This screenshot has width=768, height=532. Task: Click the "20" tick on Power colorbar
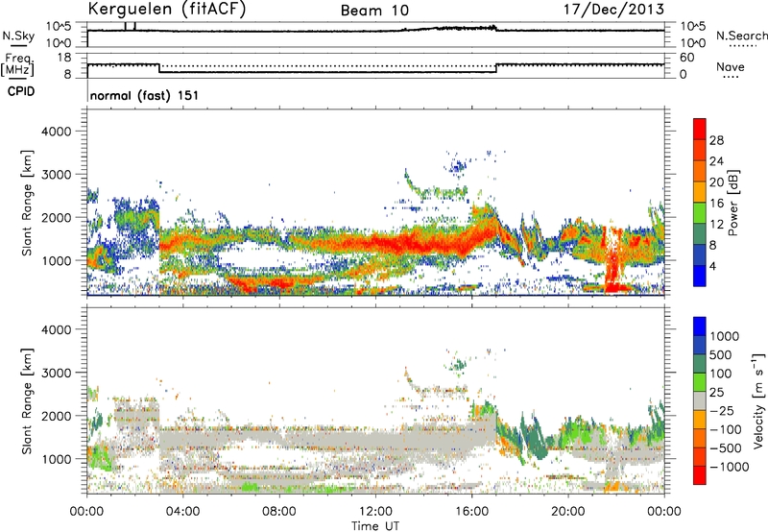point(716,182)
